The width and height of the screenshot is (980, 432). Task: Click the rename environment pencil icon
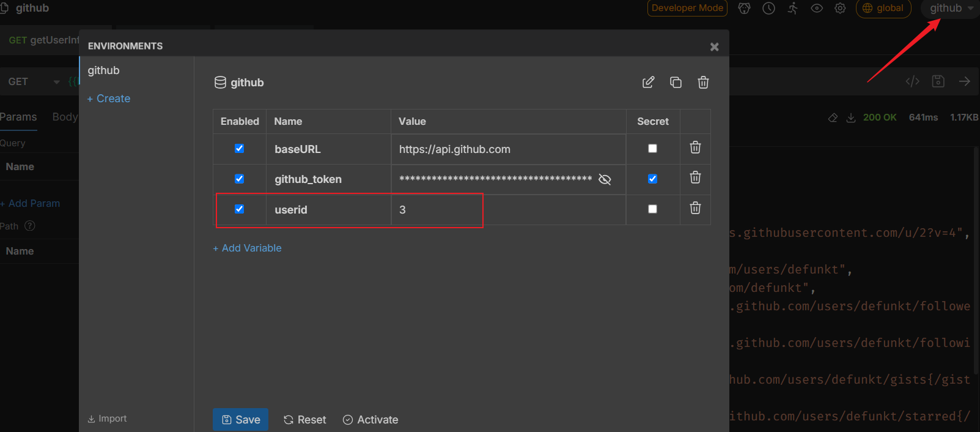[x=648, y=82]
